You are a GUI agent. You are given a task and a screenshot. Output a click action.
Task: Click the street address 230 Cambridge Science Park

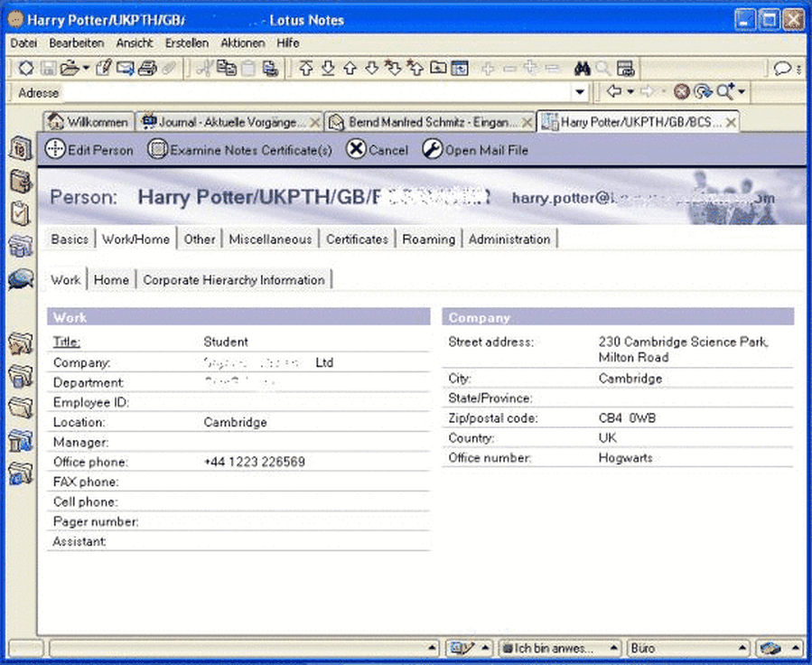pos(684,342)
